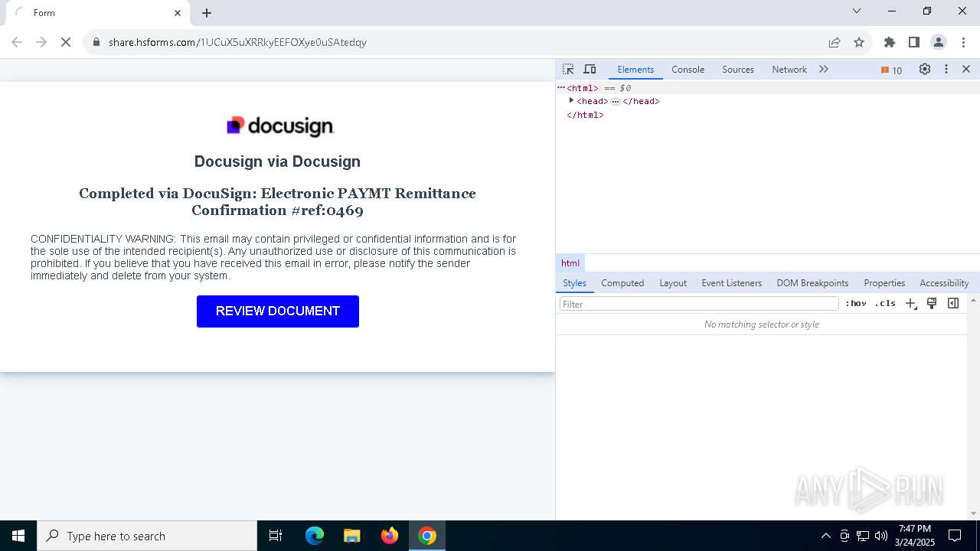
Task: Share this page icon
Action: 835,42
